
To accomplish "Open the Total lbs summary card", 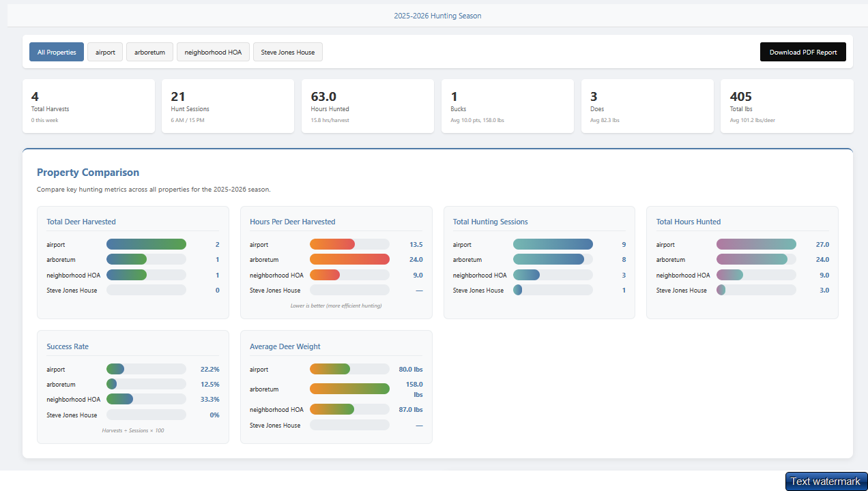I will 787,106.
